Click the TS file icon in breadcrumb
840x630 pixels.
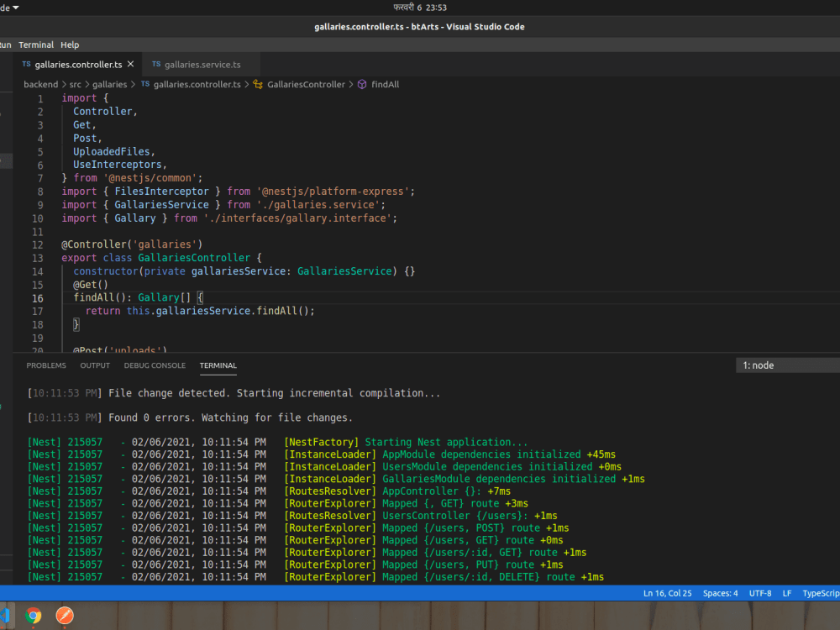click(145, 83)
